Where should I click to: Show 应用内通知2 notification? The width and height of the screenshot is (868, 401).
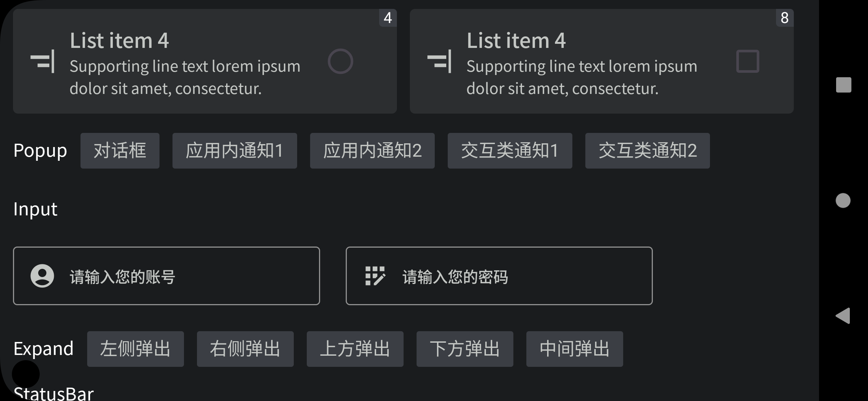click(372, 151)
